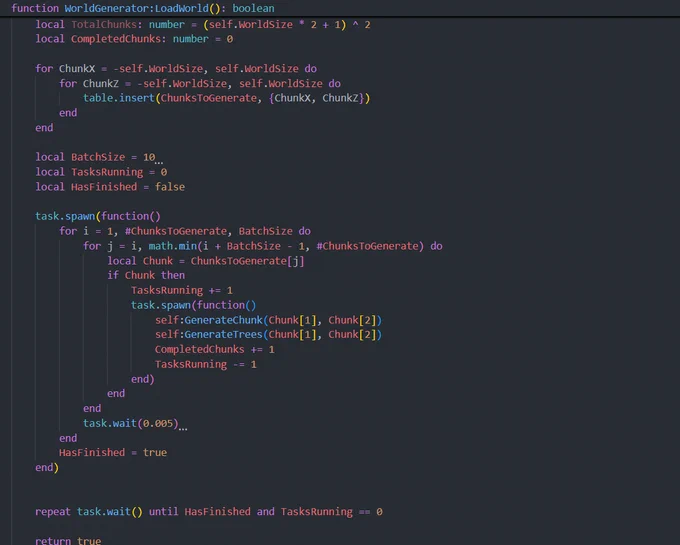Click 'for i = 1' loop line
This screenshot has height=545, width=680.
click(x=186, y=231)
